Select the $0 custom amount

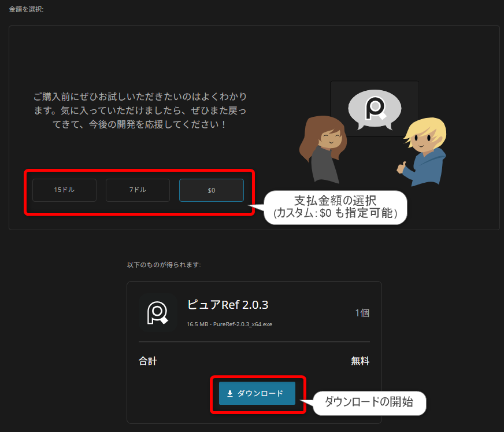click(211, 190)
